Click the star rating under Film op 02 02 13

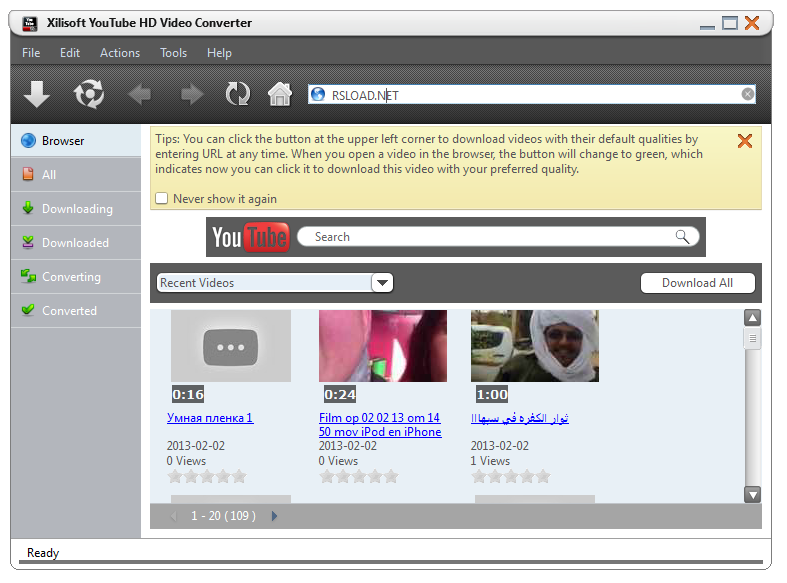coord(359,476)
